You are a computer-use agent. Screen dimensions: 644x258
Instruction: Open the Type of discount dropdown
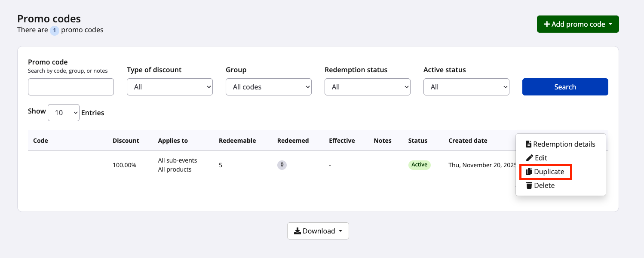pyautogui.click(x=170, y=87)
